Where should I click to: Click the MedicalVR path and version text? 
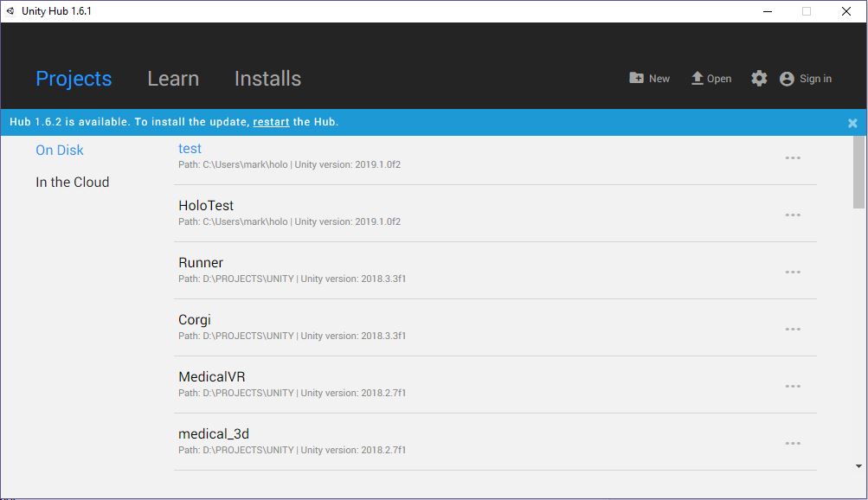(292, 393)
